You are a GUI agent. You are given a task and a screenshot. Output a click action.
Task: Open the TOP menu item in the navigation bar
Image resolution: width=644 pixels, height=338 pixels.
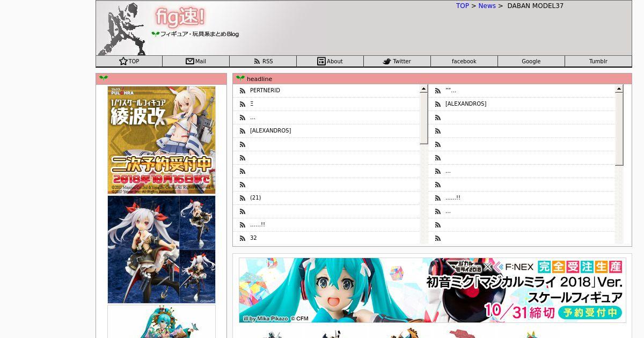coord(129,61)
